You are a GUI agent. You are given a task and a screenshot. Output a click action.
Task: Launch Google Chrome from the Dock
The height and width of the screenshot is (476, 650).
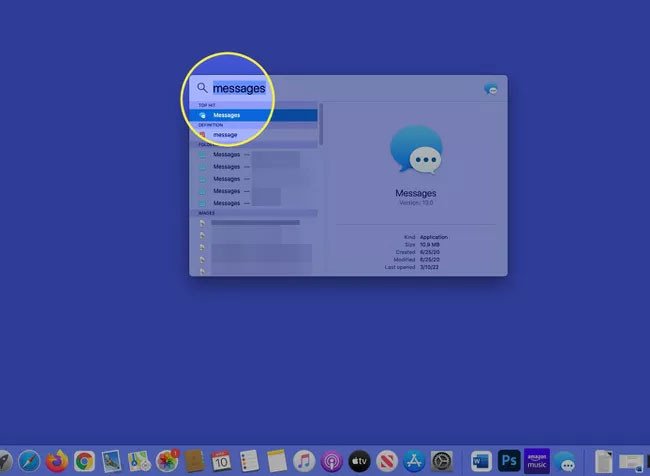pos(85,461)
